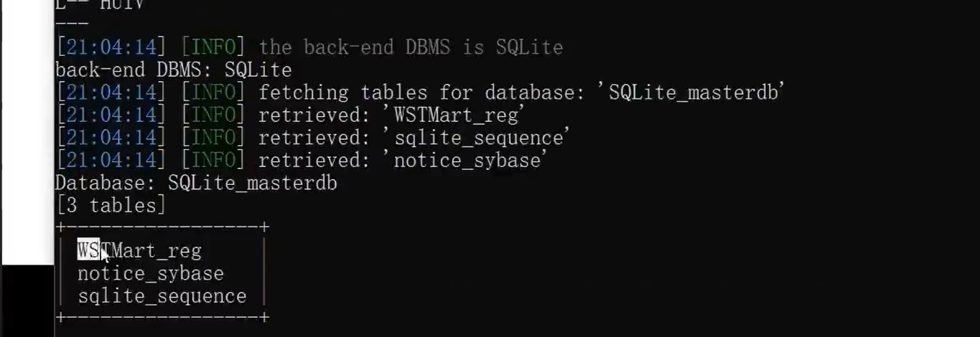Click the [INFO] tag on the first log line
This screenshot has height=337, width=980.
[x=213, y=47]
